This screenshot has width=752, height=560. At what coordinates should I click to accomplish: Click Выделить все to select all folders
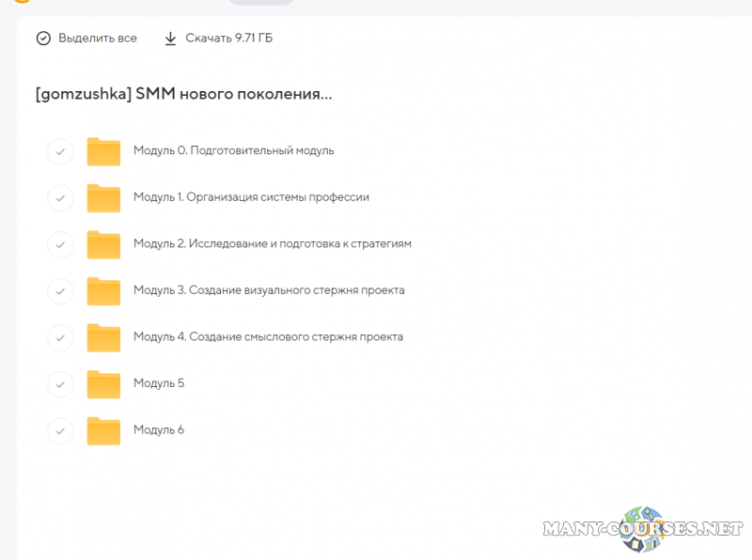click(x=87, y=38)
